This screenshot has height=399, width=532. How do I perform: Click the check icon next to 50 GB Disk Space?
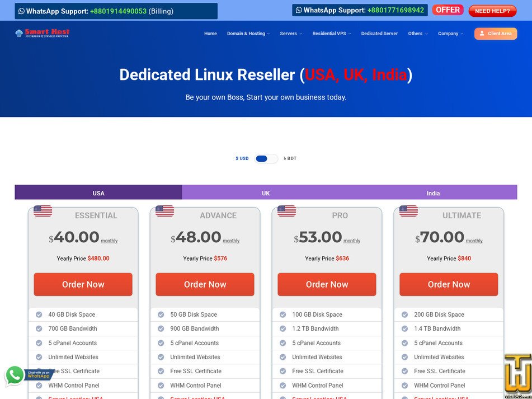(x=161, y=314)
